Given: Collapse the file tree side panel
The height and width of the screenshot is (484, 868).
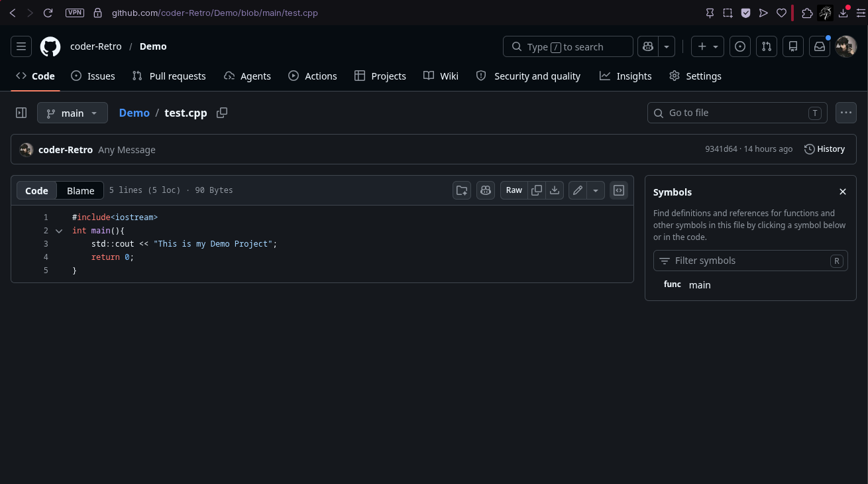Looking at the screenshot, I should pos(21,113).
